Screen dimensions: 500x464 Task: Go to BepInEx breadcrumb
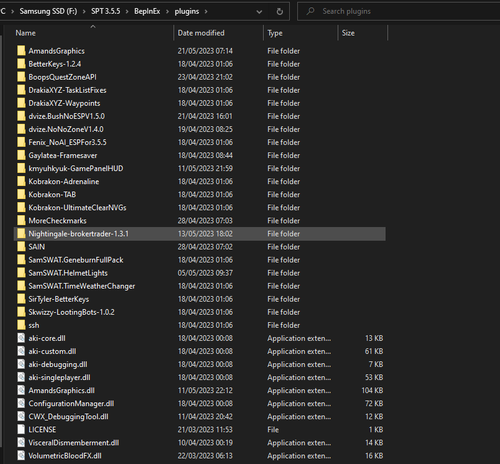[147, 11]
